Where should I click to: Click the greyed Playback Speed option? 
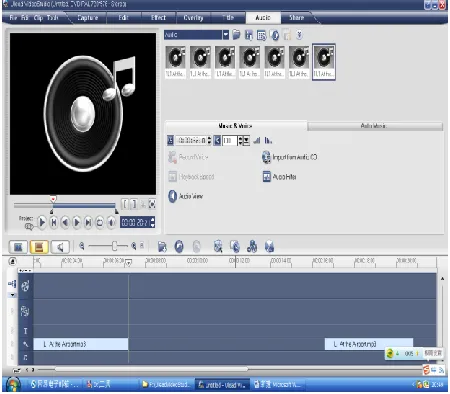point(191,177)
